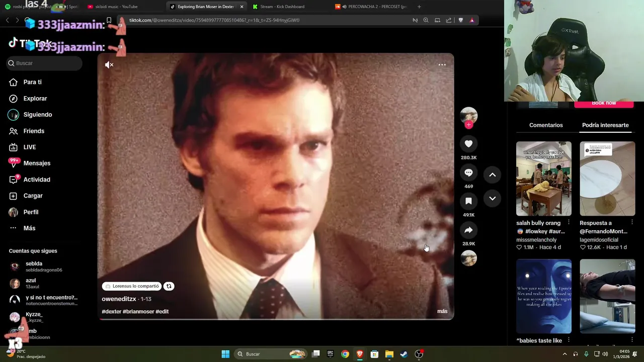Image resolution: width=644 pixels, height=362 pixels.
Task: Open OBS Studio from the taskbar
Action: 419,354
